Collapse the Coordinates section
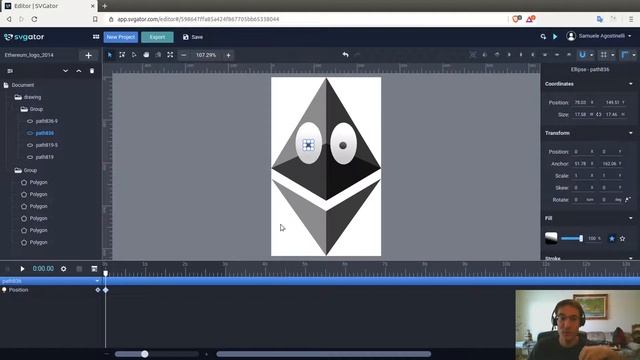Viewport: 640px width, 360px height. pos(631,84)
